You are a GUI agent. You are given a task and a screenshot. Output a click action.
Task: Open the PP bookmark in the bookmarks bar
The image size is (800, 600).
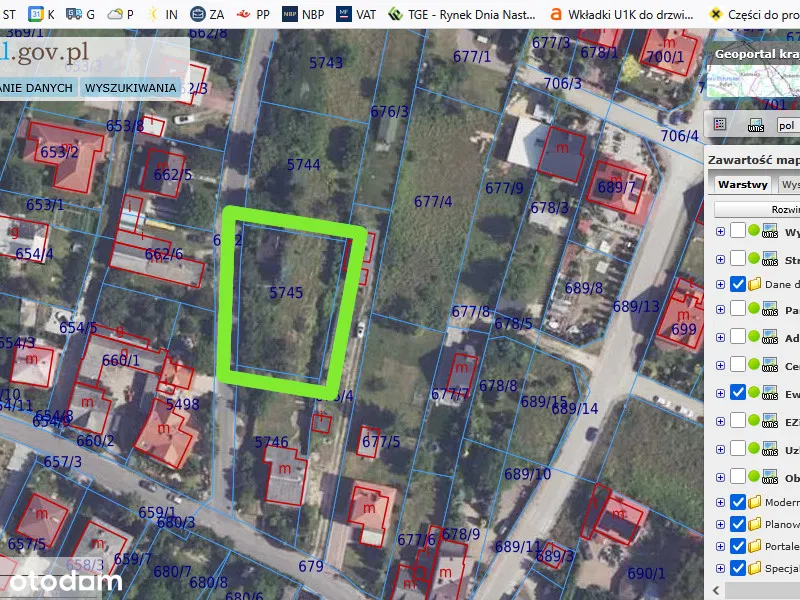pos(253,14)
